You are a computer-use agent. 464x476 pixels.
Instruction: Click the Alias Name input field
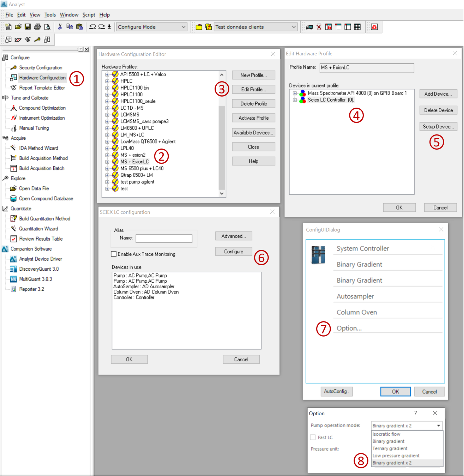pos(164,239)
